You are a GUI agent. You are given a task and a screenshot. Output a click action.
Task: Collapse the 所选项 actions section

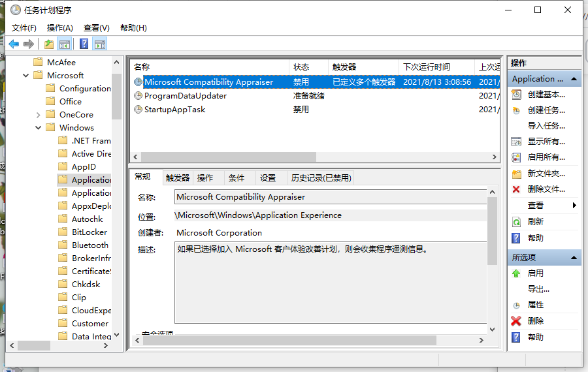coord(574,257)
